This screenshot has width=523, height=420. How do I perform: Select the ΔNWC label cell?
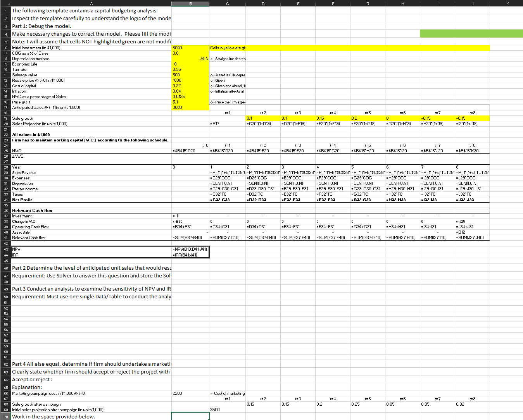[91, 156]
